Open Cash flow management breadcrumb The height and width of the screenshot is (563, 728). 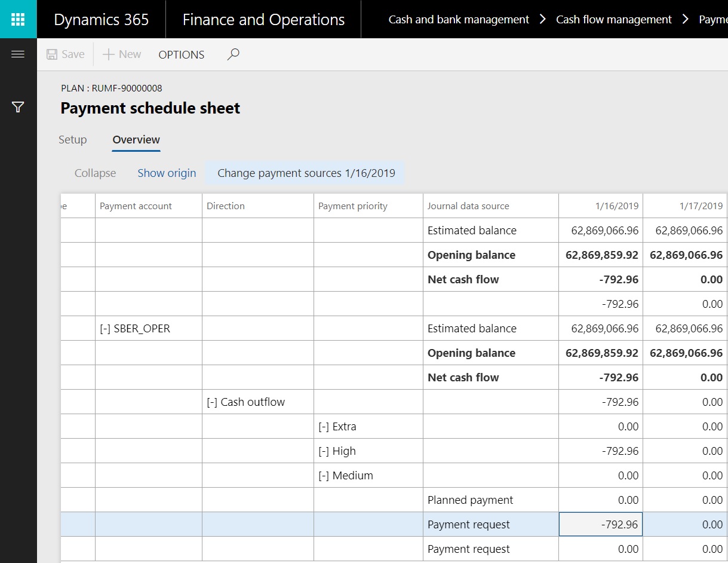click(x=614, y=20)
